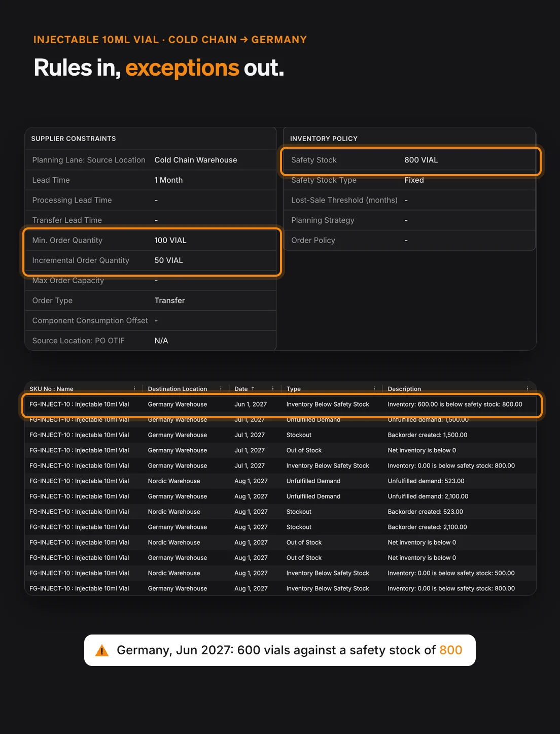Click the 'Rules in, exceptions out.' headline
560x734 pixels.
pos(159,68)
